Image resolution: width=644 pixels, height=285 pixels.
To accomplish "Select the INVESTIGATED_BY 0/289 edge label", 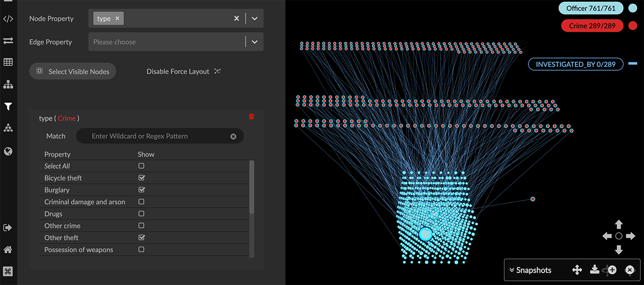I will tap(576, 64).
